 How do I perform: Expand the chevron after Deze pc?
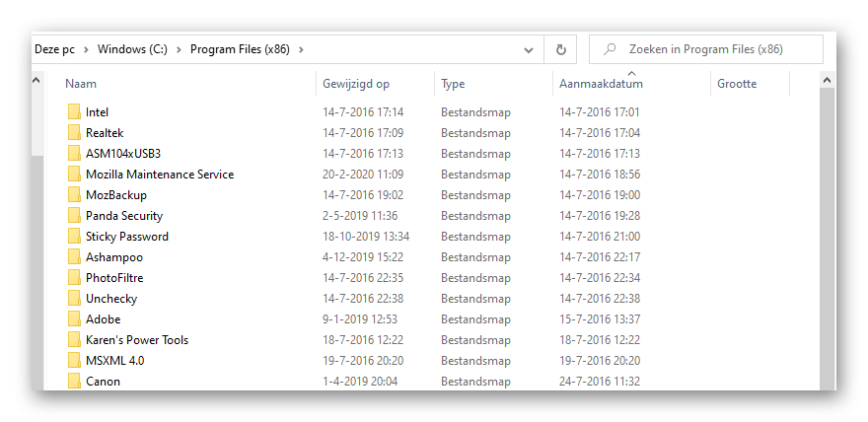(x=87, y=49)
